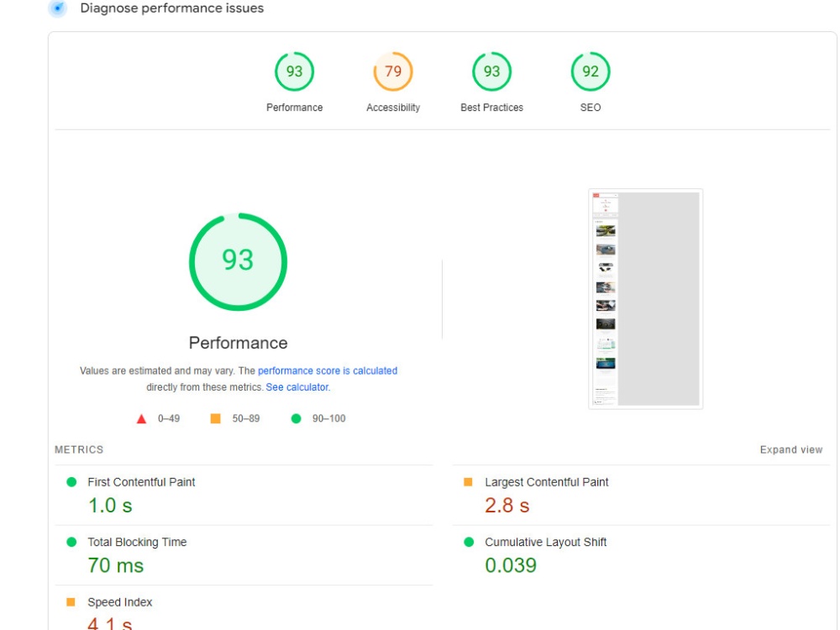Viewport: 840px width, 630px height.
Task: Click the green dot beside Cumulative Layout Shift
Action: click(x=469, y=542)
